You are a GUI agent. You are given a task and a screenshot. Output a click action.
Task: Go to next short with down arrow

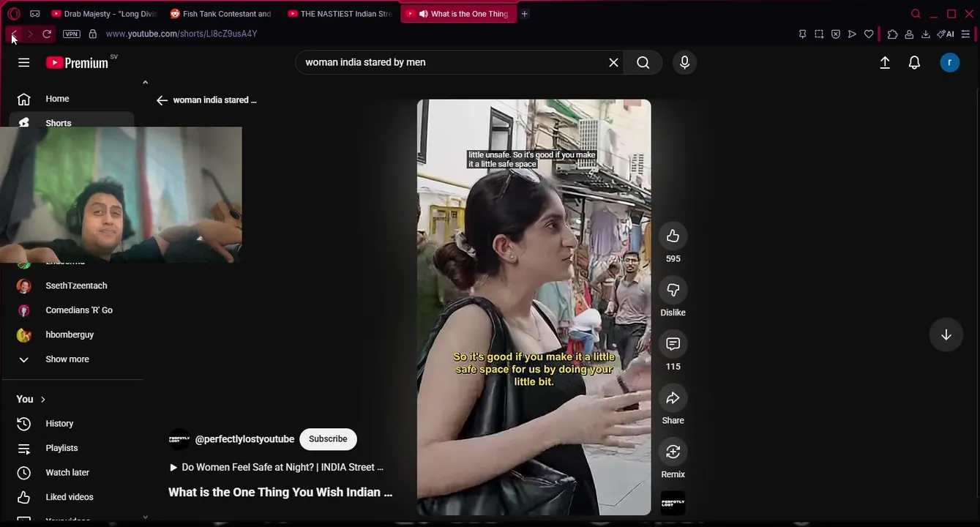[946, 334]
